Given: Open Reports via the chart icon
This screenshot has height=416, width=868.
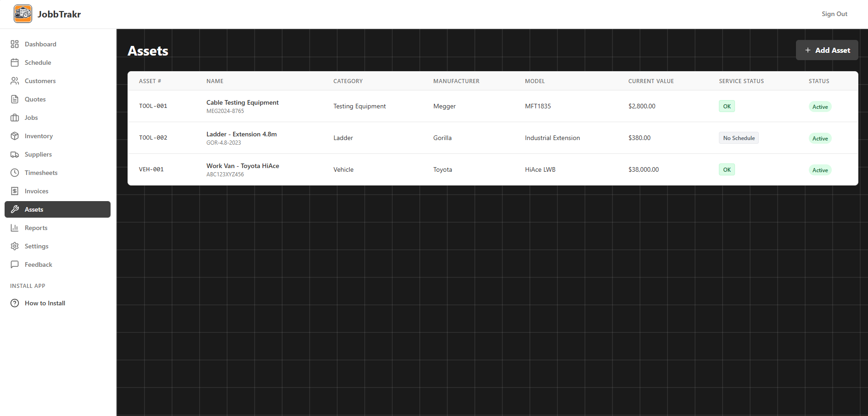Looking at the screenshot, I should (x=15, y=228).
